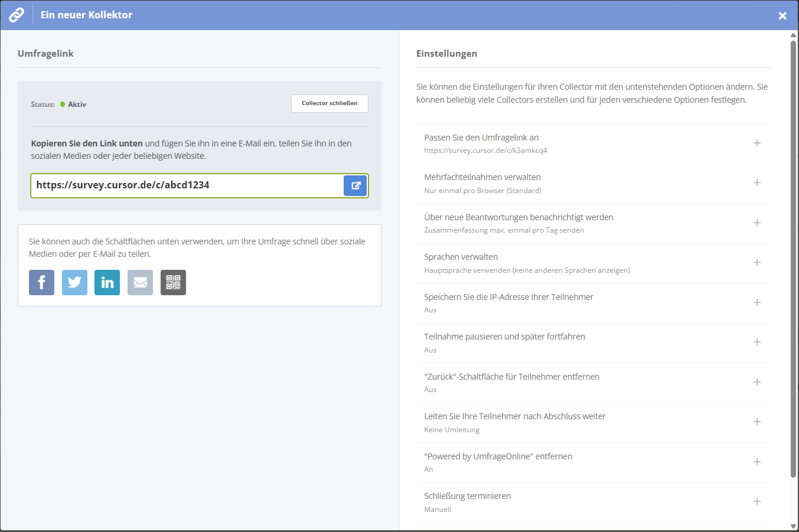Expand the Sprachen verwalten option
The width and height of the screenshot is (799, 532).
[756, 263]
